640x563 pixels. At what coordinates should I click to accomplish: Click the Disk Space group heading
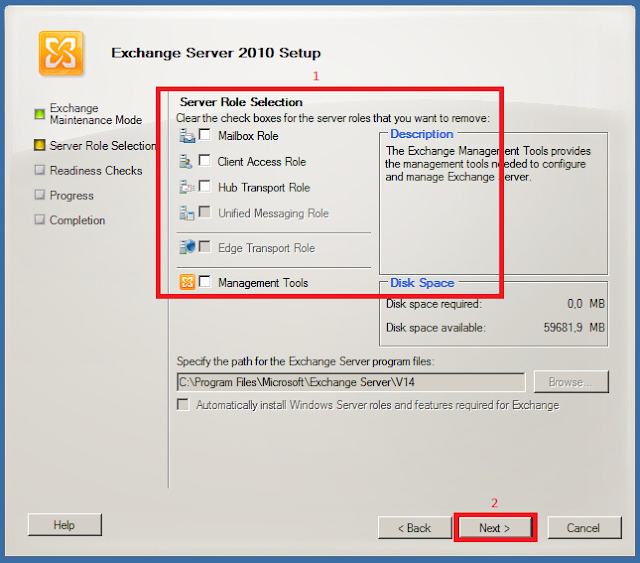click(422, 283)
